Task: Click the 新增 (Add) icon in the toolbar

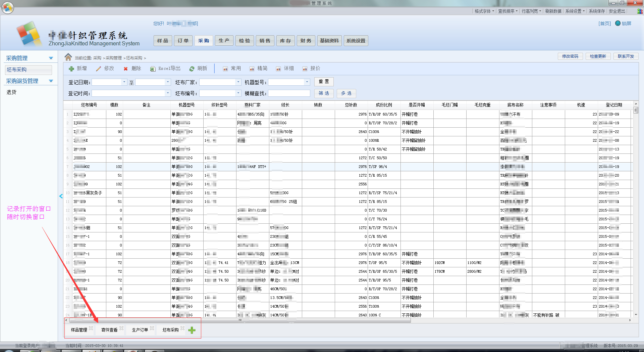Action: pyautogui.click(x=78, y=69)
